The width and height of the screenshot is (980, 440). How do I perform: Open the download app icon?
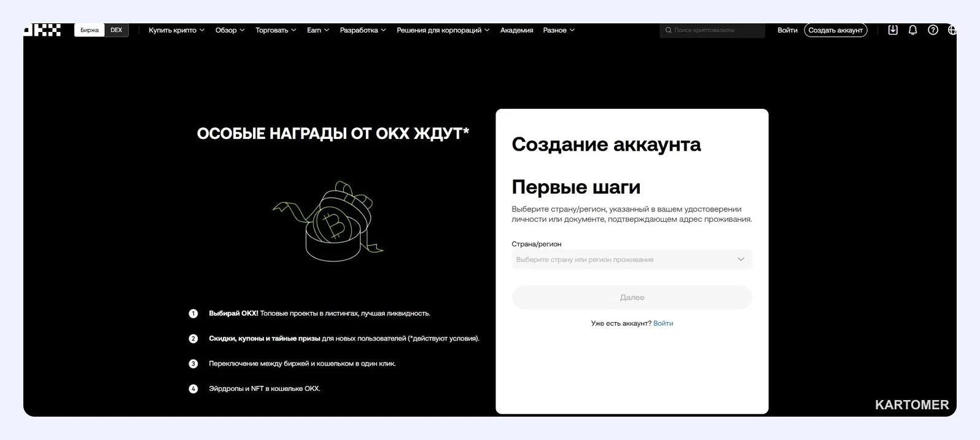893,29
